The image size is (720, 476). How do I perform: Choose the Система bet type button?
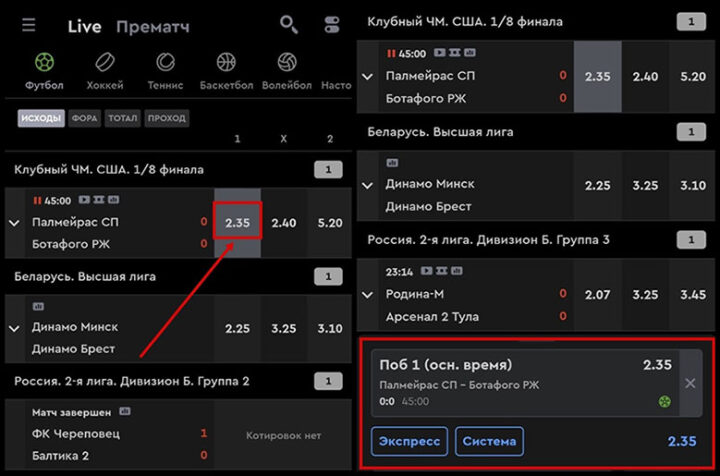coord(489,441)
